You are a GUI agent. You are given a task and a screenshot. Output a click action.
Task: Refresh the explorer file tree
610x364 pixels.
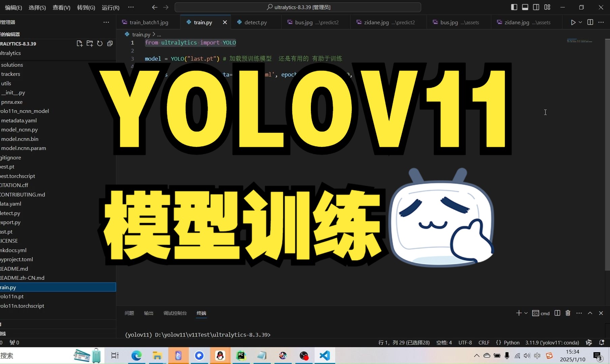(100, 43)
